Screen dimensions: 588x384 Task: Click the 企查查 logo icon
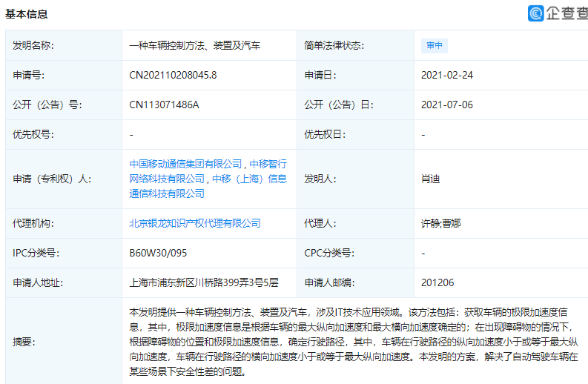click(536, 13)
